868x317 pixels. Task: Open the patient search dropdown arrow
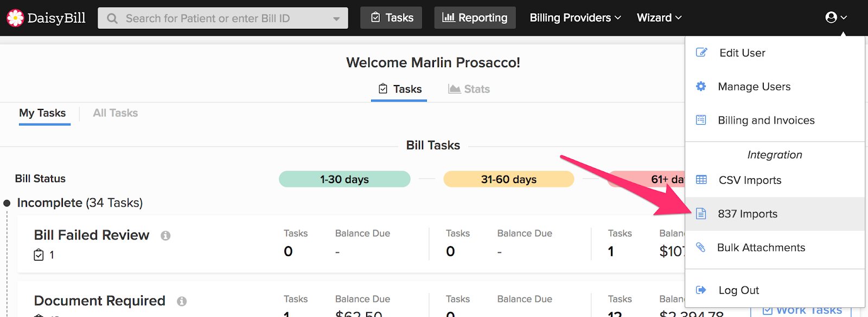coord(336,18)
